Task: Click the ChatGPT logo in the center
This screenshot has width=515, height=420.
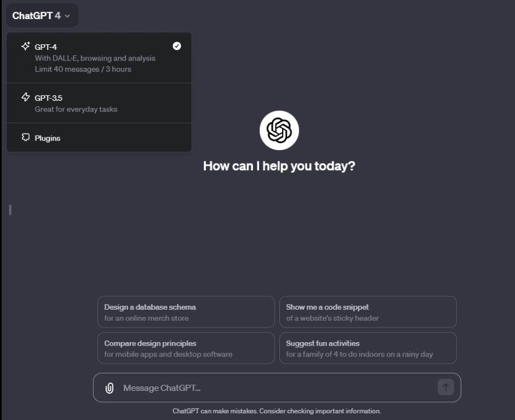Action: click(x=279, y=130)
